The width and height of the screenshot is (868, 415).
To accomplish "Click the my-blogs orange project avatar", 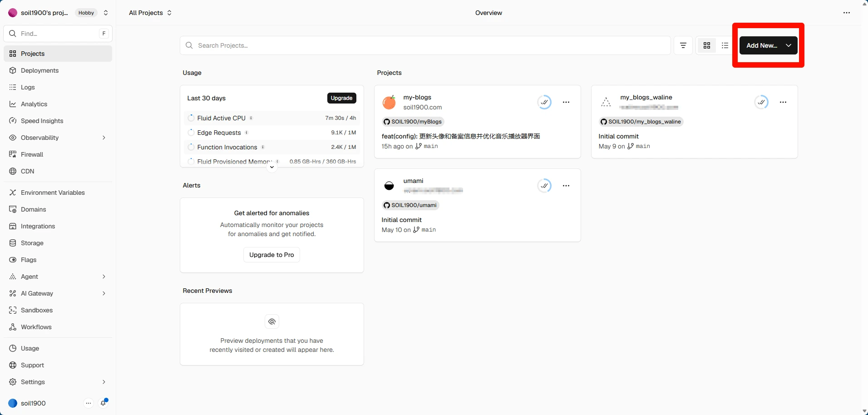I will tap(389, 102).
